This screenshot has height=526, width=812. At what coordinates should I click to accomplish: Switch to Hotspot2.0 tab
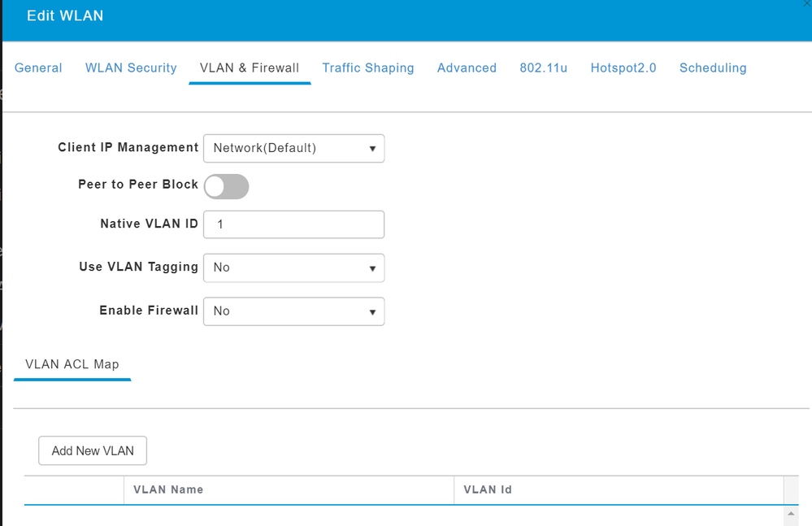click(x=623, y=67)
